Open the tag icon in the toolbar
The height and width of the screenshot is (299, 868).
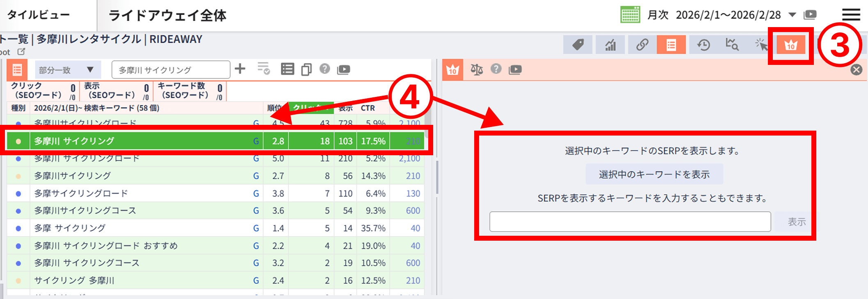tap(578, 45)
